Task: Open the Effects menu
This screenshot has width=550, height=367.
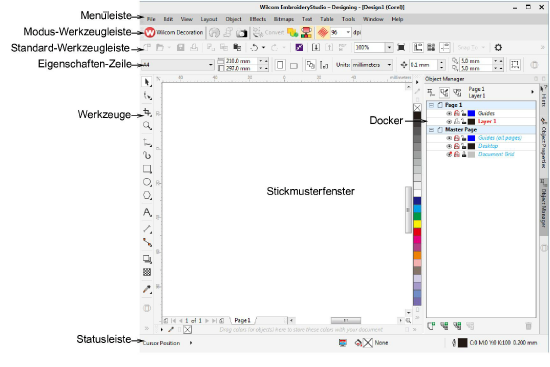Action: (x=258, y=19)
